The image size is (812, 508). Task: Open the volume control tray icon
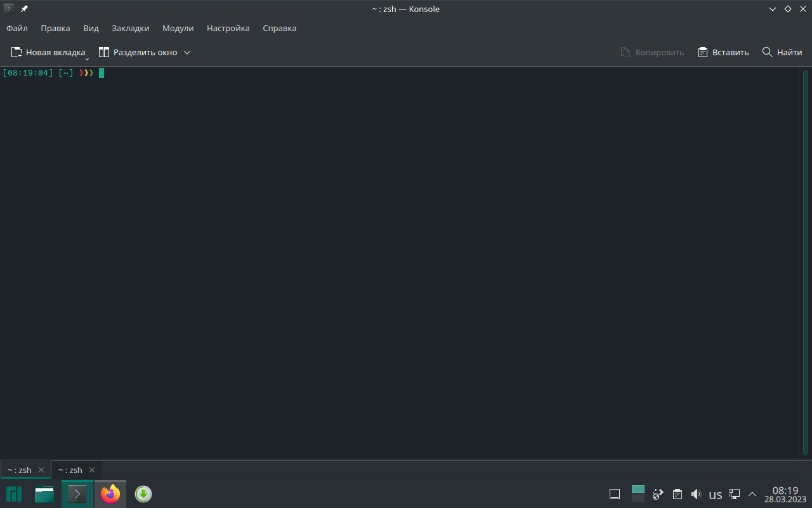coord(696,494)
